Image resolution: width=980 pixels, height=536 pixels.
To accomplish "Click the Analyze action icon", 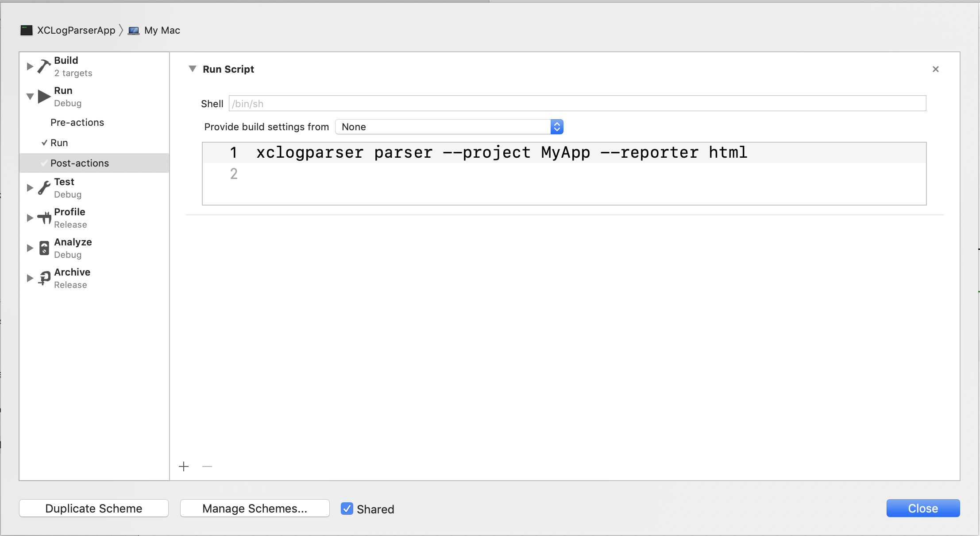I will pyautogui.click(x=44, y=248).
